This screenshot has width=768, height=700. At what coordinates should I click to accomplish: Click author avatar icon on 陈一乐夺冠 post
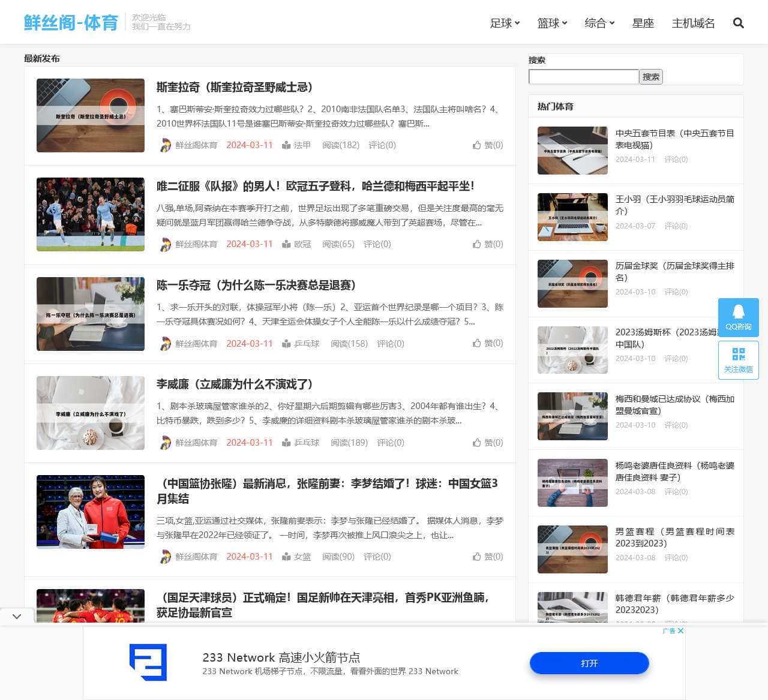(x=165, y=344)
